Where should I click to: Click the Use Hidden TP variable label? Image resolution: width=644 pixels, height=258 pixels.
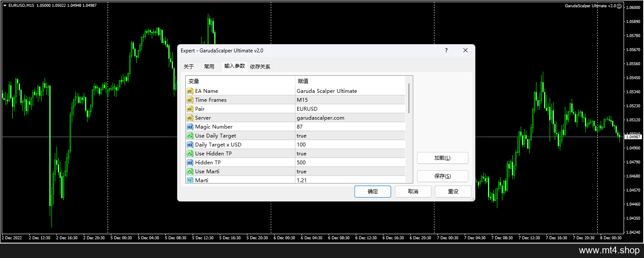click(213, 154)
